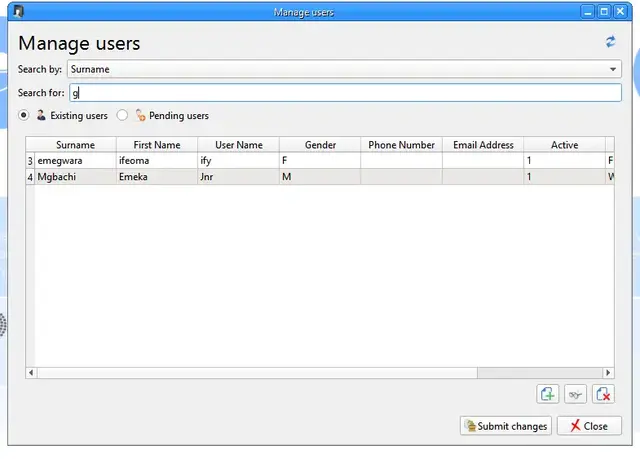Viewport: 640px width, 459px height.
Task: Click gender cell F in ifeoma row
Action: pyautogui.click(x=320, y=160)
